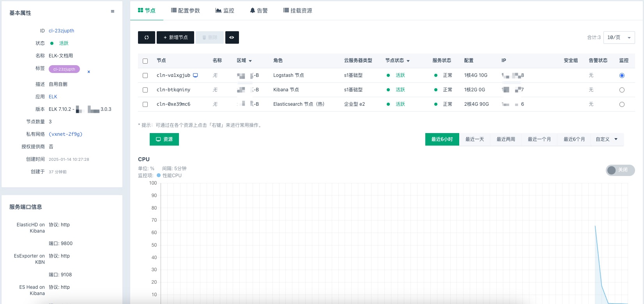Image resolution: width=644 pixels, height=304 pixels.
Task: Click the disabled 删除 button
Action: coord(210,37)
